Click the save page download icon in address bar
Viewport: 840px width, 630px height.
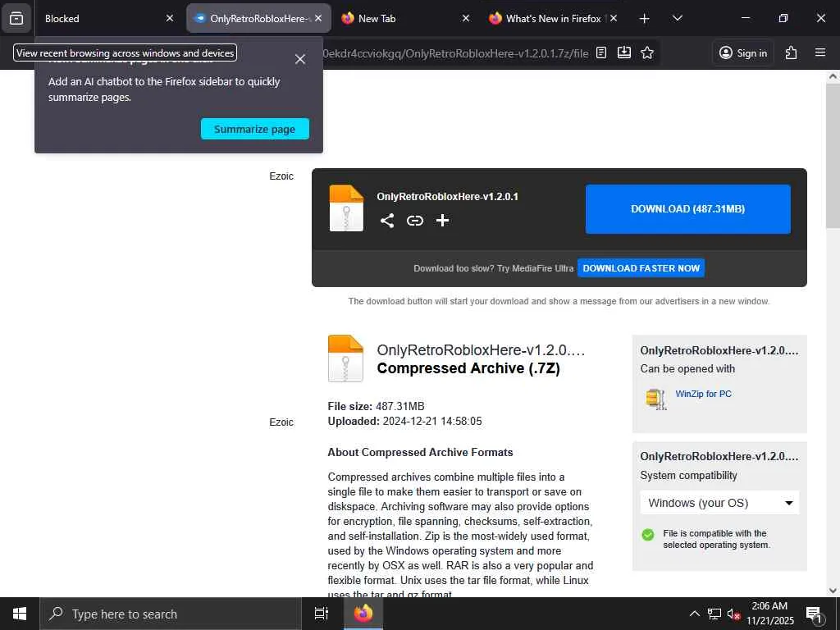[x=624, y=52]
